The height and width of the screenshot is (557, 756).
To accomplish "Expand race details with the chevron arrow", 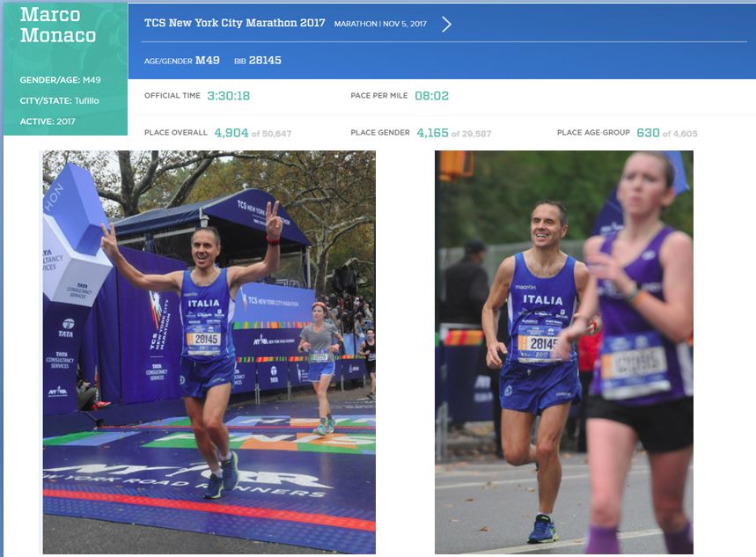I will 446,24.
